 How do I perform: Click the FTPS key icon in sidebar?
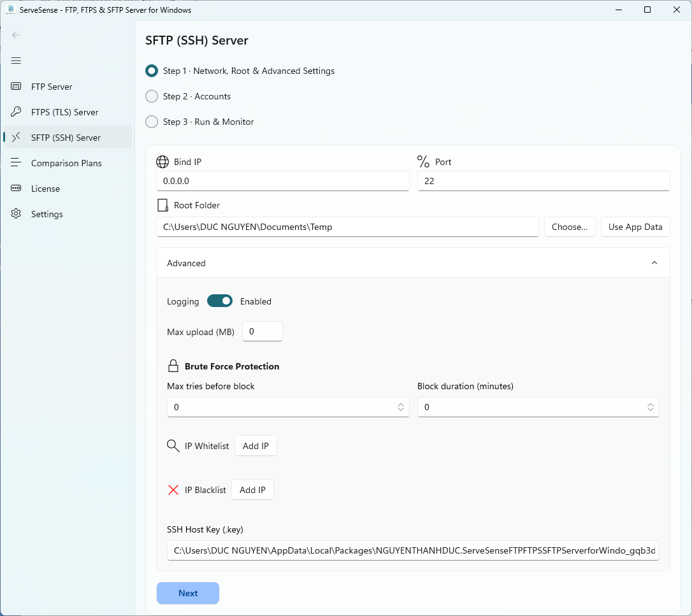(x=16, y=112)
